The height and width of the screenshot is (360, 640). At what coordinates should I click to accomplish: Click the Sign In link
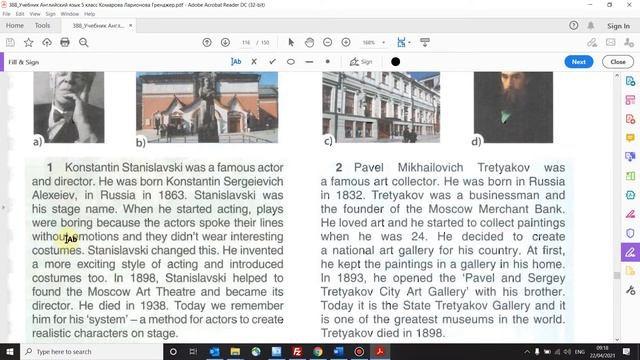point(618,26)
